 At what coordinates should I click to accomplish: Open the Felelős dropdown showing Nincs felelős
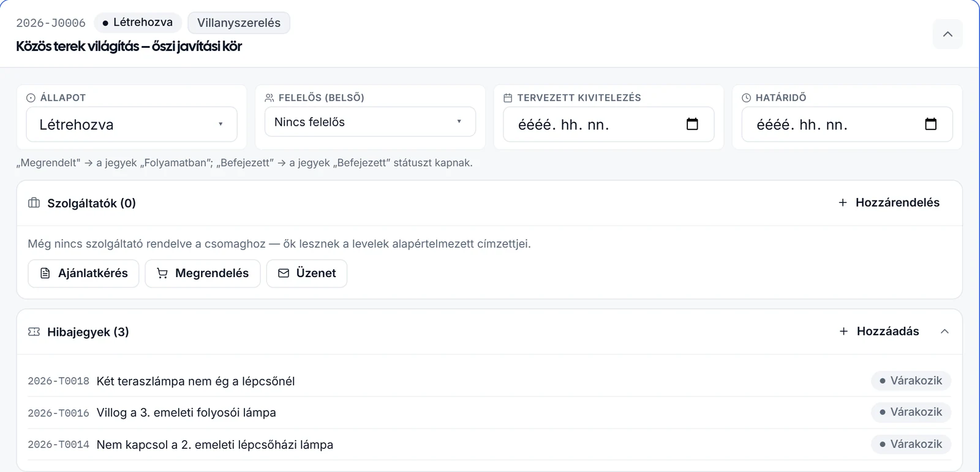[x=370, y=122]
